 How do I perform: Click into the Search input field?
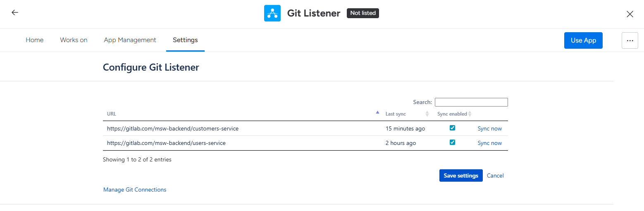[x=471, y=102]
